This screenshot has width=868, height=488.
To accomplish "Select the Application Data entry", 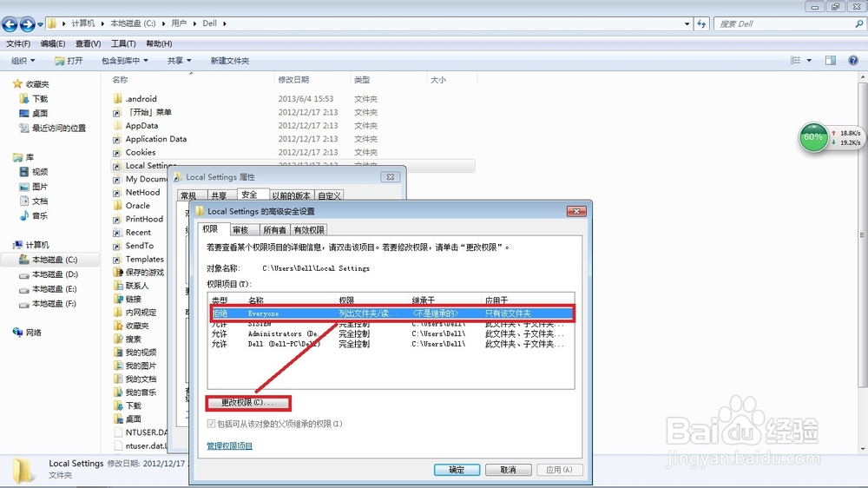I will coord(156,139).
